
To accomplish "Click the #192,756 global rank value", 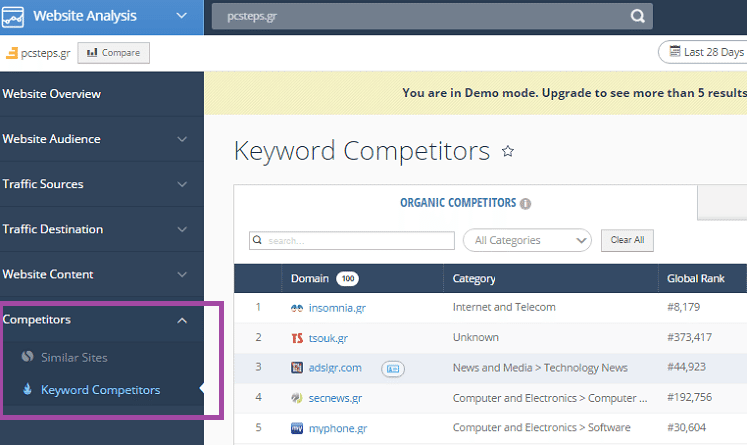I will point(689,397).
